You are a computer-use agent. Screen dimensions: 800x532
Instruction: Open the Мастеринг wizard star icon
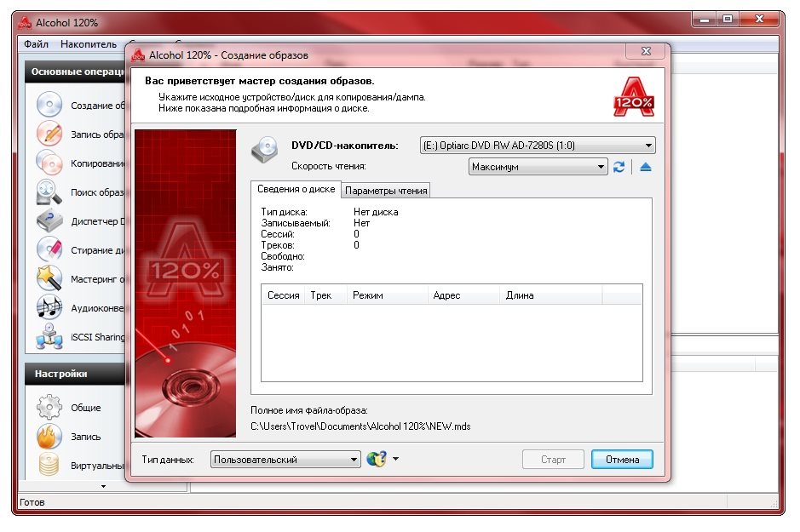(x=49, y=278)
